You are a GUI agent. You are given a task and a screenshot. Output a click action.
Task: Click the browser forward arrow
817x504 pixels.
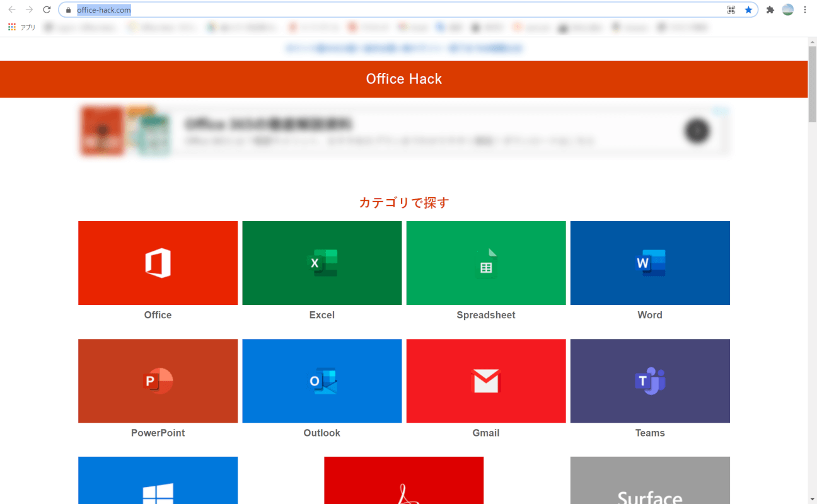(29, 10)
